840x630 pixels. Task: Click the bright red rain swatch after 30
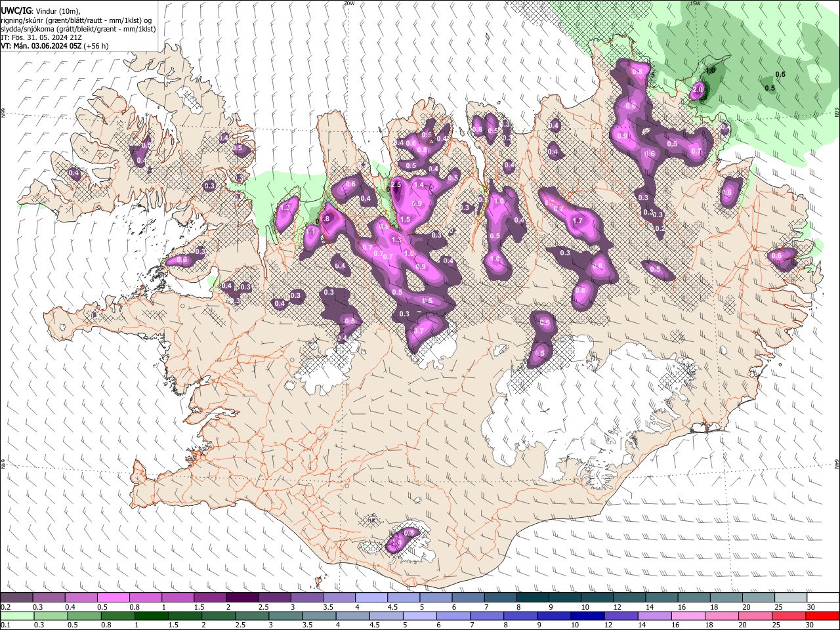coord(822,616)
